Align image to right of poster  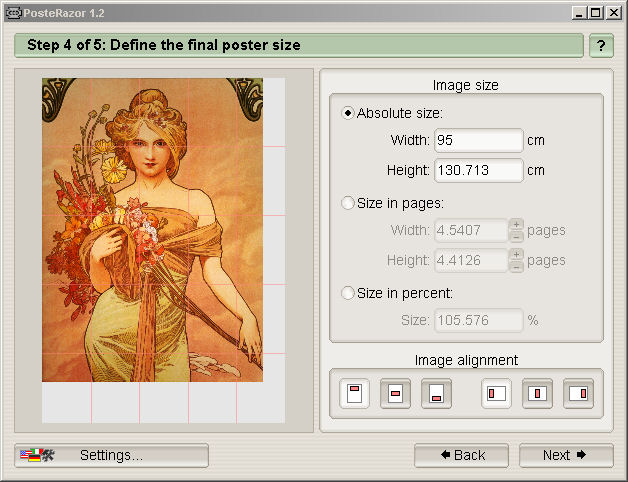pos(578,393)
